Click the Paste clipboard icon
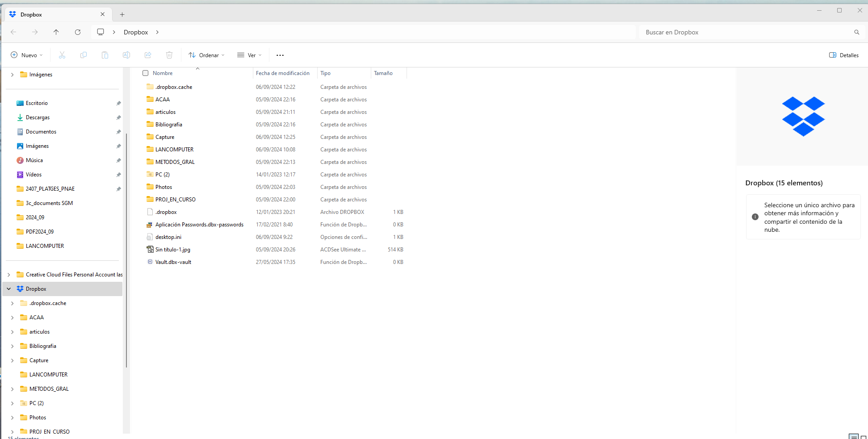 click(105, 55)
